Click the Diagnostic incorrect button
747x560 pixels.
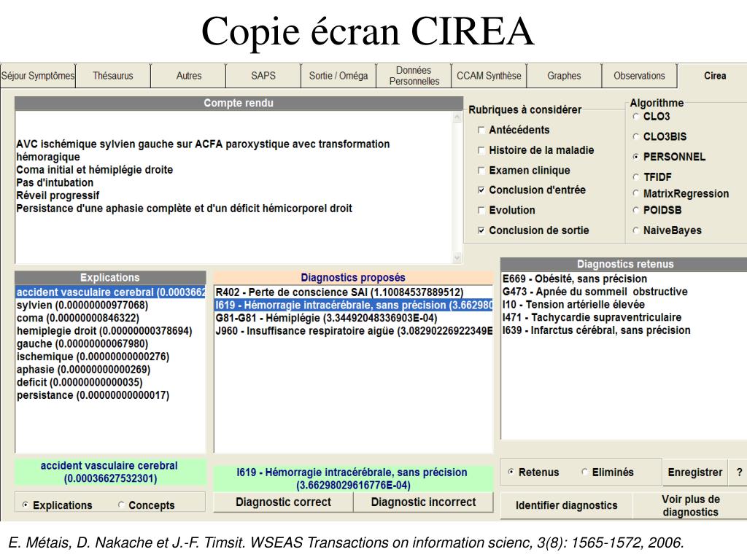click(x=423, y=502)
